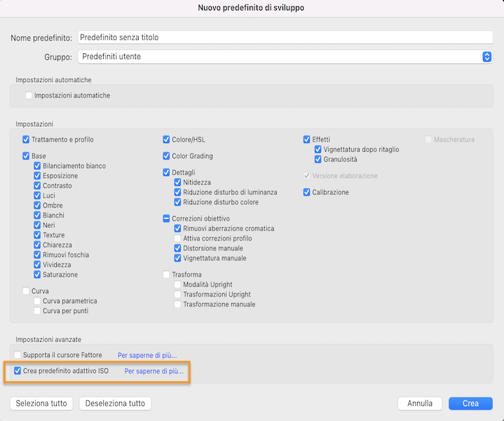Screen dimensions: 504x421
Task: Toggle the Base settings group checkbox
Action: (x=27, y=156)
